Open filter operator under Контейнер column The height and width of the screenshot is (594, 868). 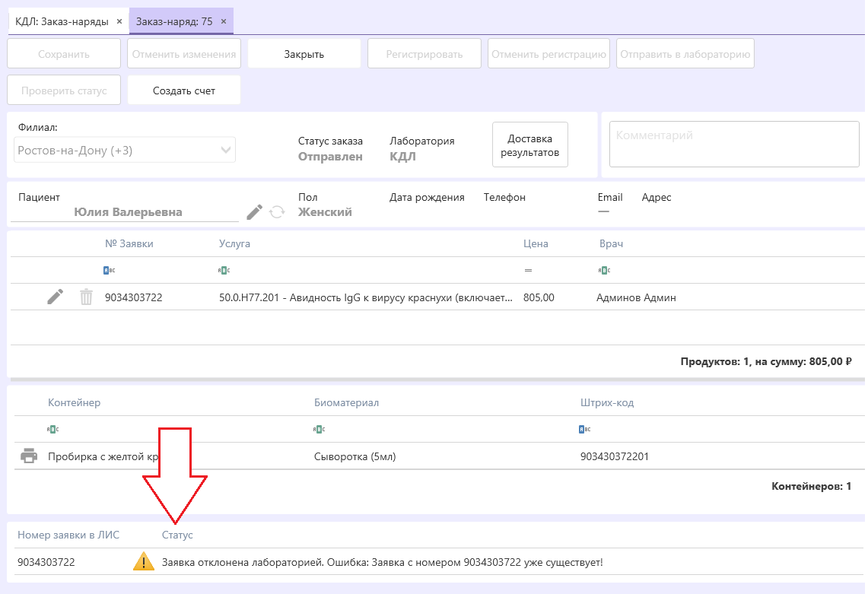52,429
